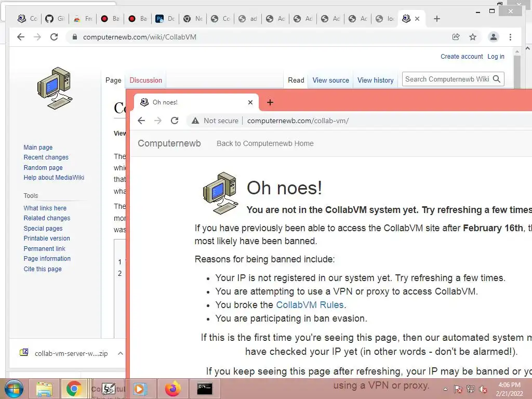This screenshot has height=399, width=532.
Task: Switch to the 'Ne' tab
Action: 193,19
